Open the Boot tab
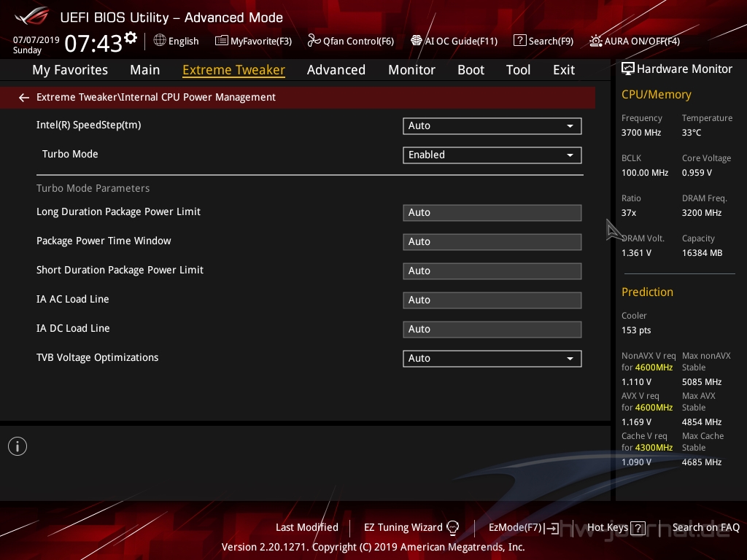The image size is (747, 560). pos(471,69)
